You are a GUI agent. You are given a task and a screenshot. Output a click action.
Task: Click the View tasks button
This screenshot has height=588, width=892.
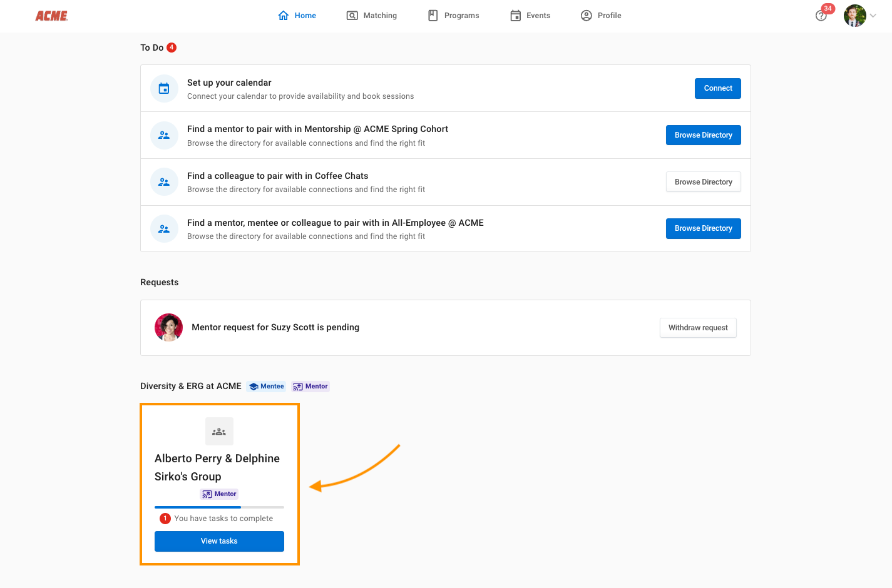click(x=219, y=541)
